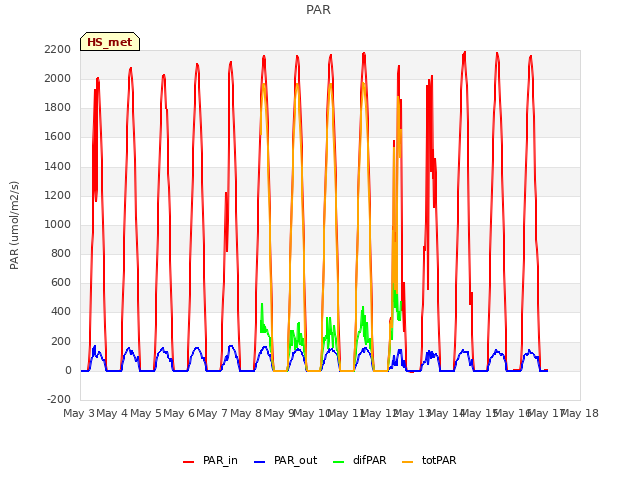Click the 2200 y-axis tick label
Image resolution: width=640 pixels, height=480 pixels.
click(58, 49)
